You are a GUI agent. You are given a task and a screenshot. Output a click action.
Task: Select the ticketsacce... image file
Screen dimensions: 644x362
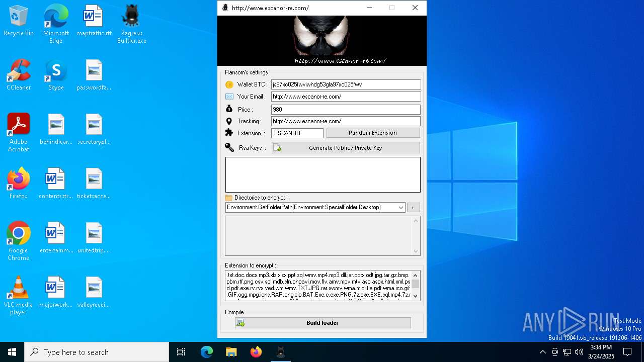coord(94,184)
